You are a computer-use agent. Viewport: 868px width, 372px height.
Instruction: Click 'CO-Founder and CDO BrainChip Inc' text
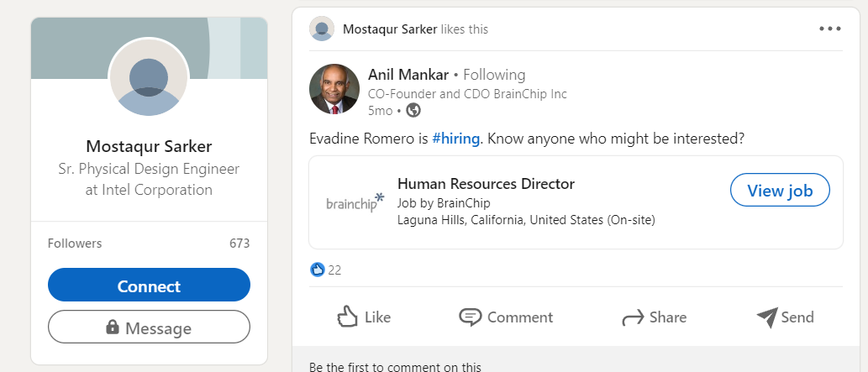coord(468,93)
